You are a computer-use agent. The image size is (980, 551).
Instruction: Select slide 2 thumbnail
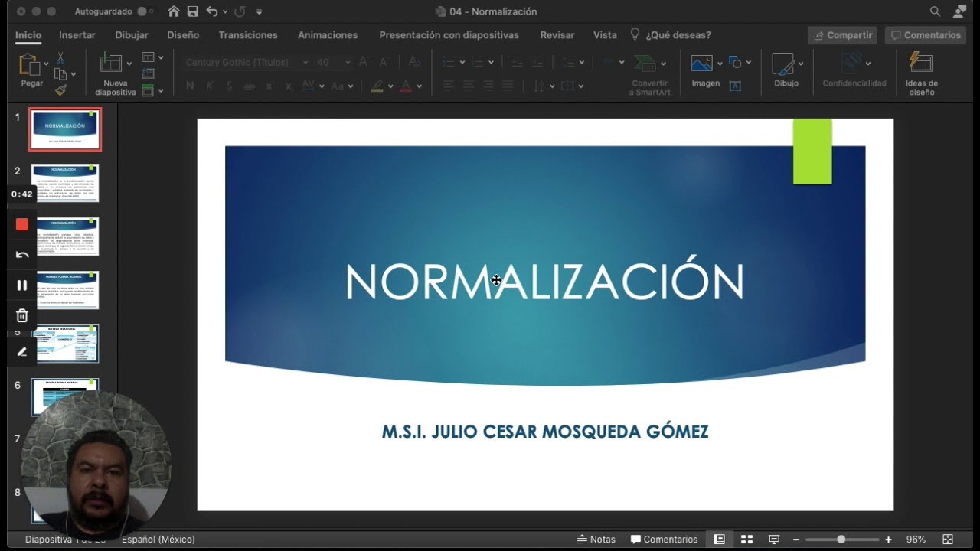pyautogui.click(x=65, y=183)
